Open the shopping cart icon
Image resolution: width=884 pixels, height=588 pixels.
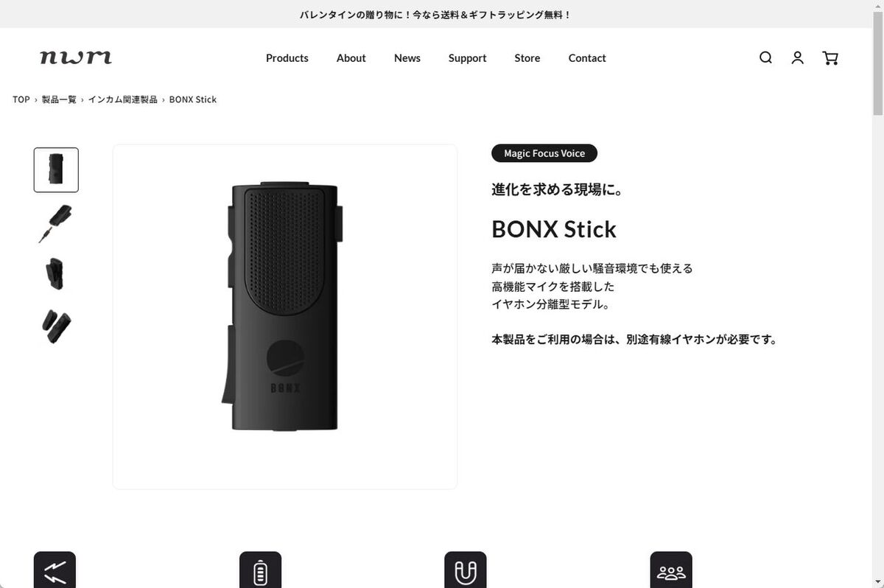pyautogui.click(x=830, y=57)
